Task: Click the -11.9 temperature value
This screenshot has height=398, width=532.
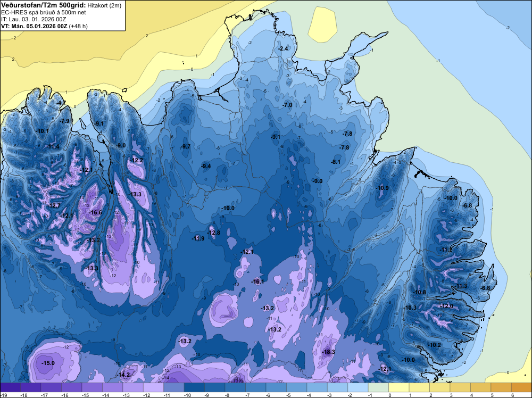Action: 198,238
